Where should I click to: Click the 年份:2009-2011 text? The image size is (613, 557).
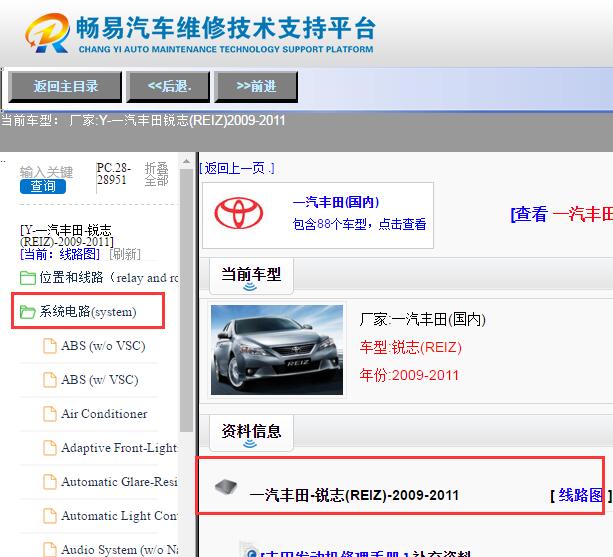click(x=409, y=375)
